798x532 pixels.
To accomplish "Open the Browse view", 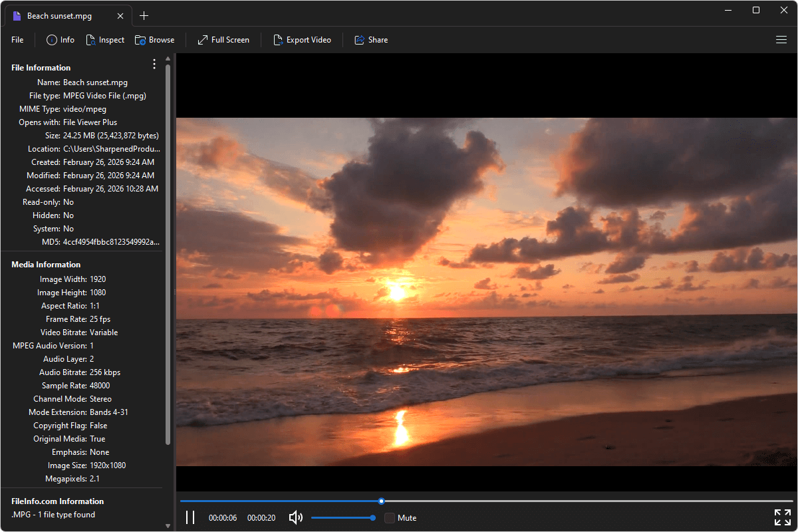I will 154,39.
